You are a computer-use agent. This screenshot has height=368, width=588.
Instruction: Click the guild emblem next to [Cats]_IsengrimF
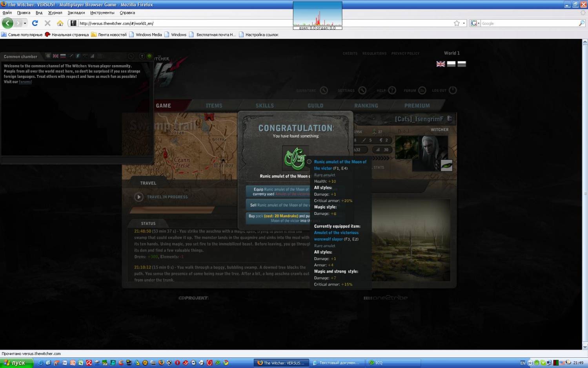tap(450, 119)
